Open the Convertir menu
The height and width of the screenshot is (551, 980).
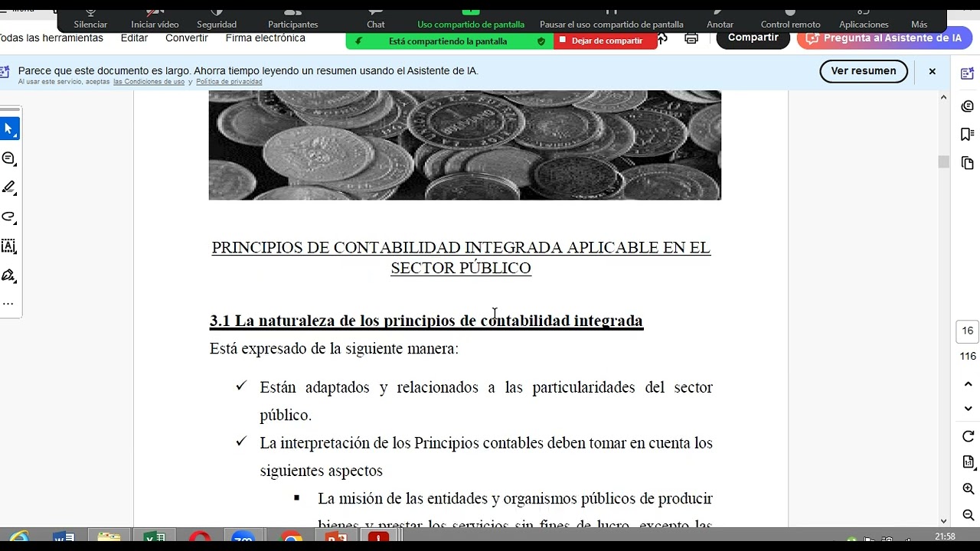tap(187, 38)
